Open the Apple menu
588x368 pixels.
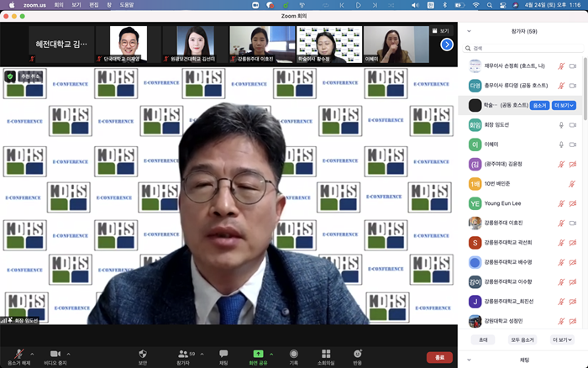pos(12,5)
